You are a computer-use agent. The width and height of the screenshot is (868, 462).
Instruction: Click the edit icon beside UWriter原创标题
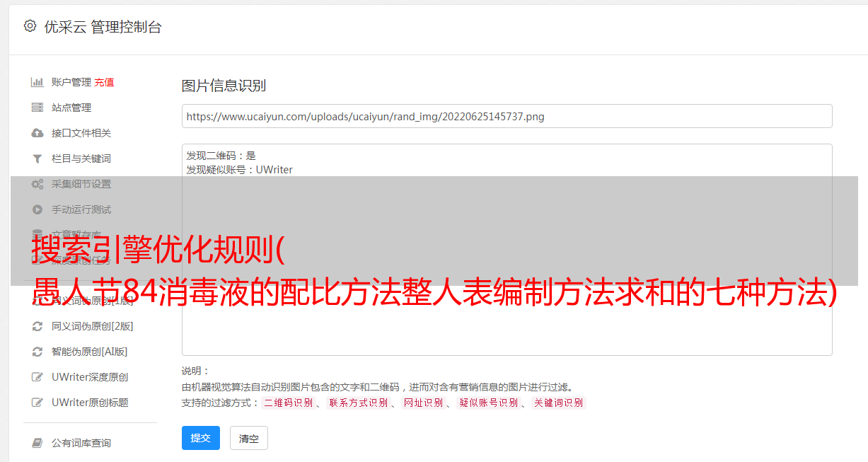[37, 403]
